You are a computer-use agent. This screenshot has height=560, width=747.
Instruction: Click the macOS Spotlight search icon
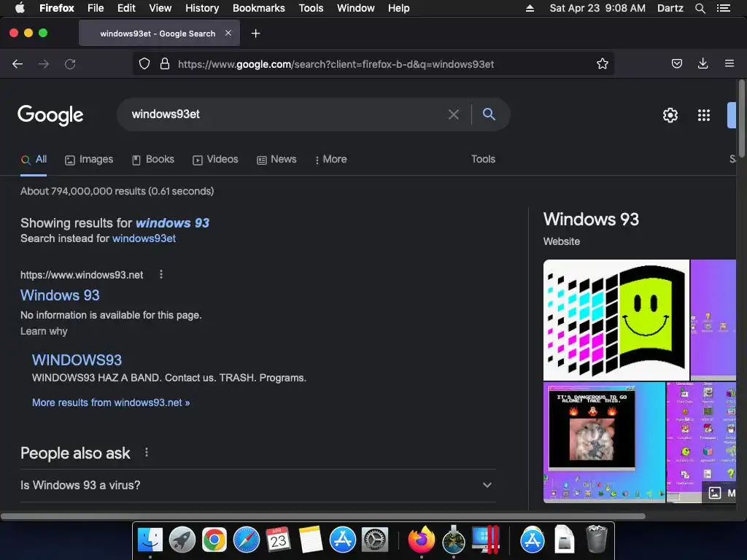click(700, 8)
